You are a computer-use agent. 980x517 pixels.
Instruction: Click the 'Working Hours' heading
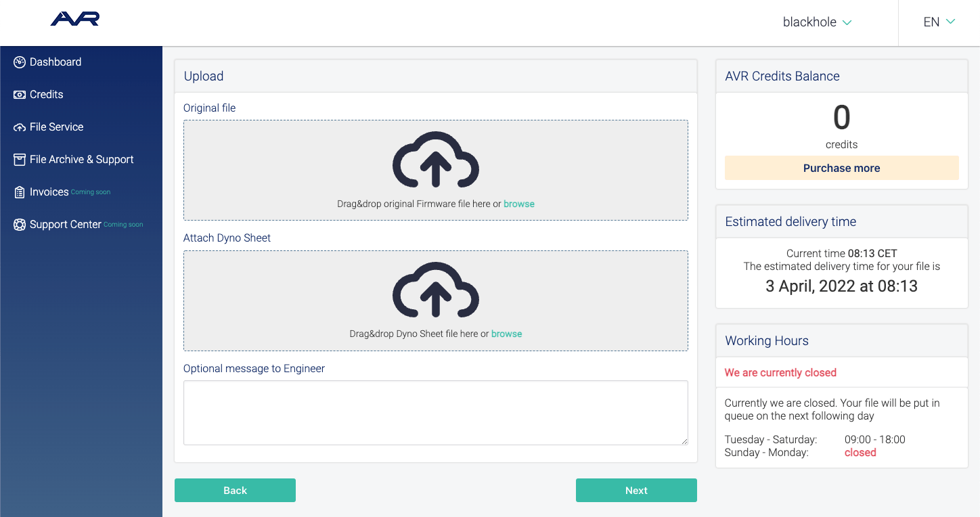767,341
